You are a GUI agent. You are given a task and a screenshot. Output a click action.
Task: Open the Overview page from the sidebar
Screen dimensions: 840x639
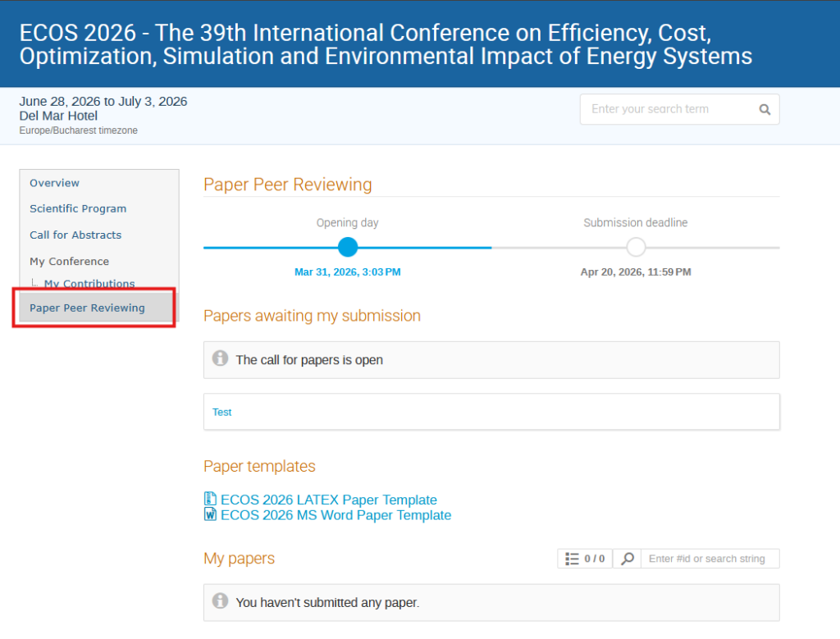tap(55, 183)
